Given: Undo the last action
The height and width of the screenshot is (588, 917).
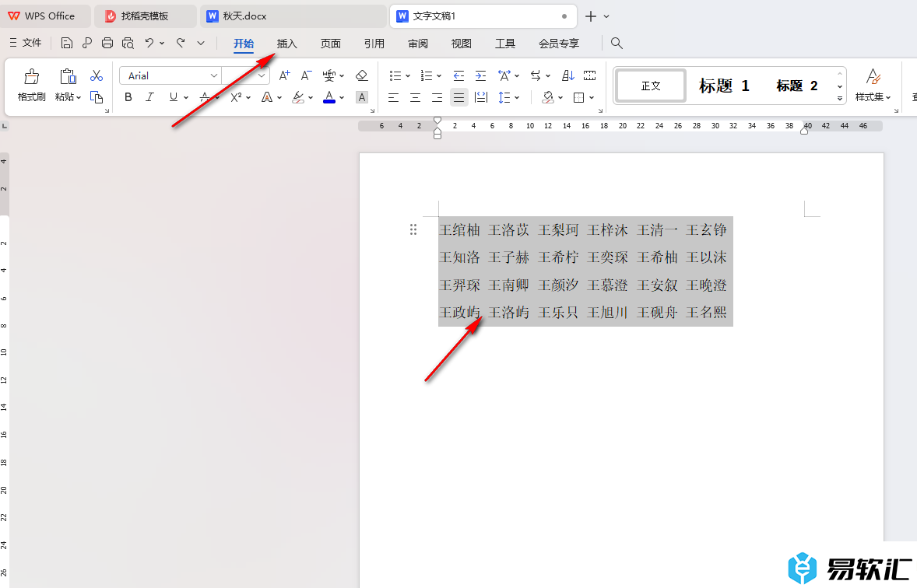Looking at the screenshot, I should [x=149, y=43].
